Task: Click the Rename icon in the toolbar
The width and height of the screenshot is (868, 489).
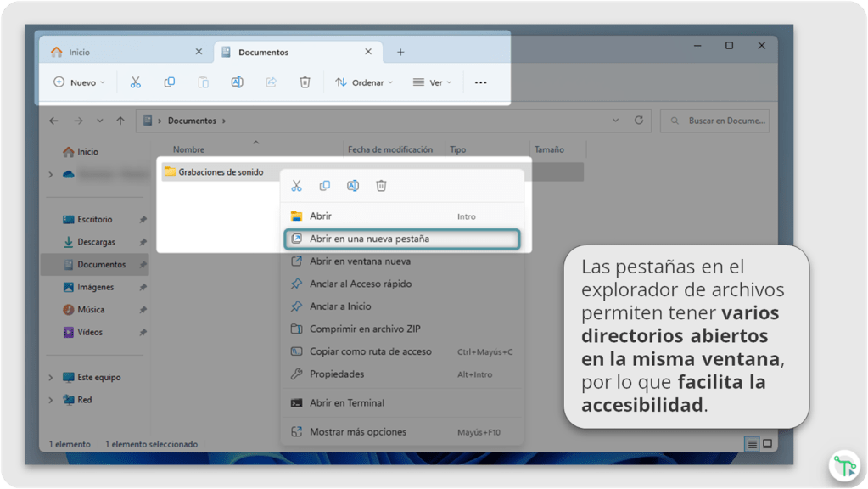Action: point(237,82)
